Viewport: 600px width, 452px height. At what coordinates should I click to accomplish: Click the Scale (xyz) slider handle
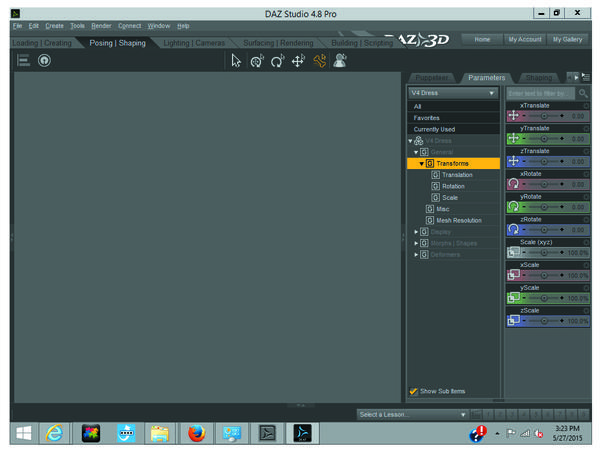click(x=544, y=252)
